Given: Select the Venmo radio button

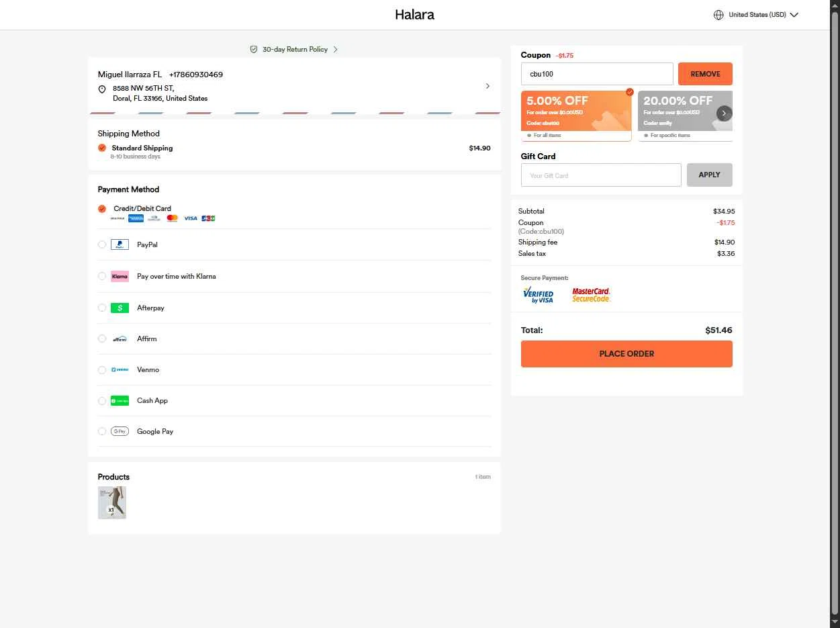Looking at the screenshot, I should pos(102,370).
